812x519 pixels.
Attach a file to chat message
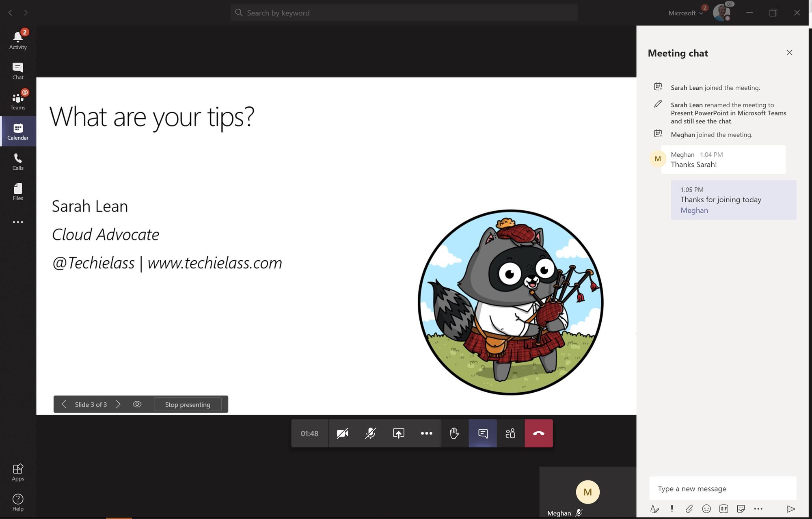coord(689,509)
